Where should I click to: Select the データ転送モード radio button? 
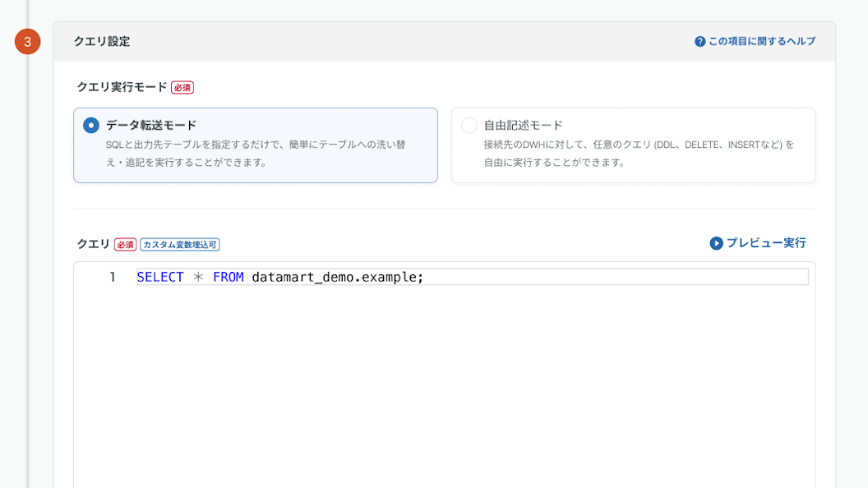coord(91,126)
